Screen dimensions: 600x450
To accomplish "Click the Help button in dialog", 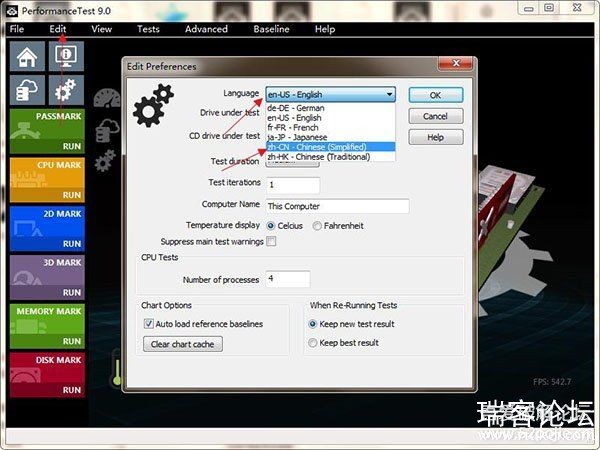I will tap(436, 137).
